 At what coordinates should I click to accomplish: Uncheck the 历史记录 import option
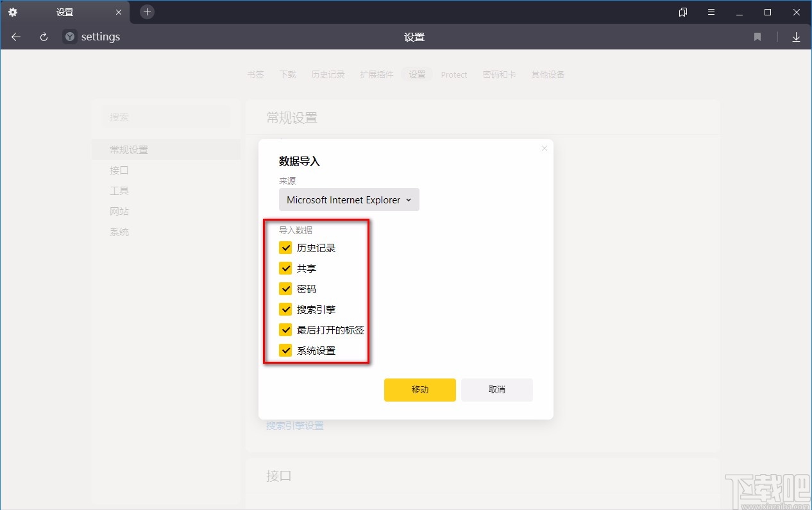pos(285,247)
